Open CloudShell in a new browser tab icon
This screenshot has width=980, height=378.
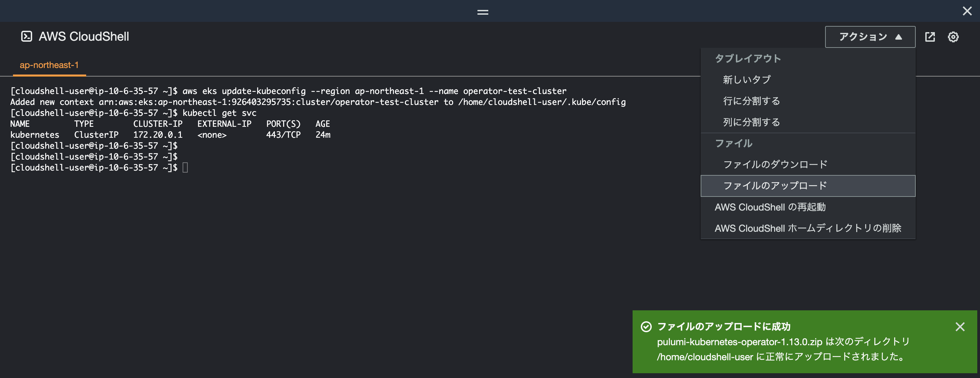[x=930, y=37]
